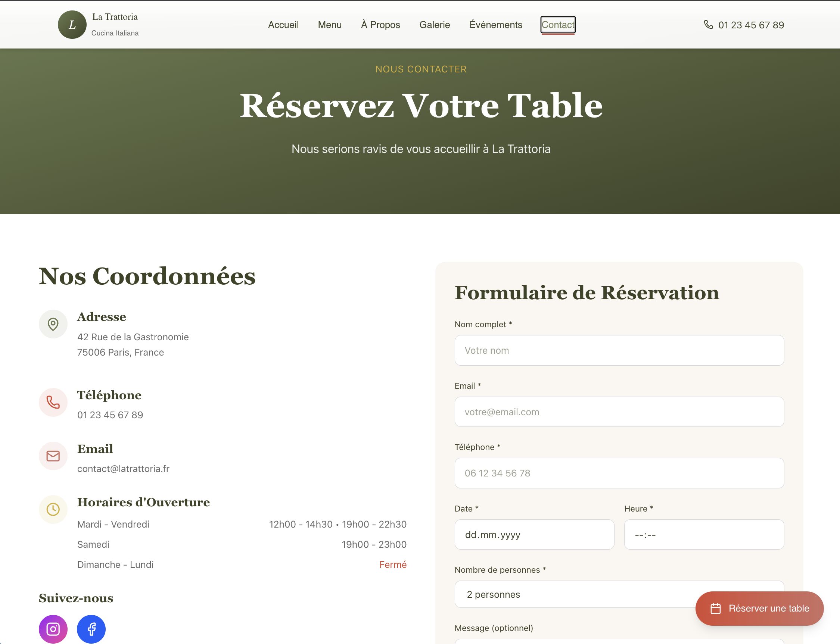The height and width of the screenshot is (644, 840).
Task: Open the Date picker field
Action: 534,534
